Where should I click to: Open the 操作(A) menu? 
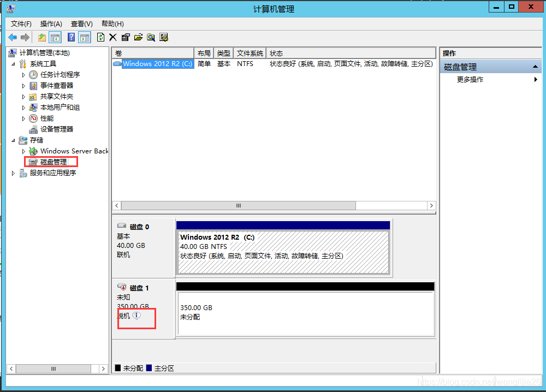tap(51, 23)
